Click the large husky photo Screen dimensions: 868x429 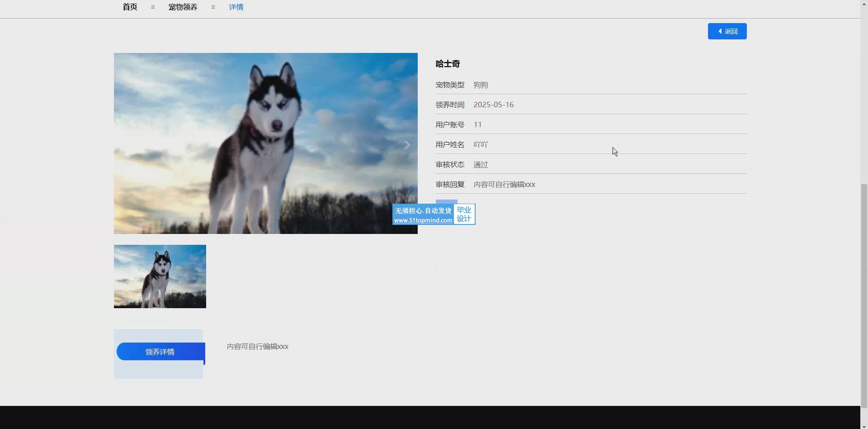click(x=265, y=143)
